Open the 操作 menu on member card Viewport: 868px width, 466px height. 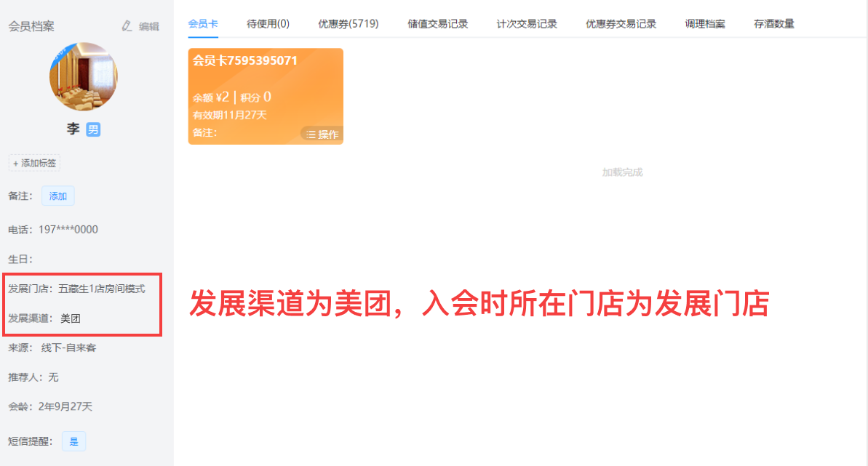(322, 134)
